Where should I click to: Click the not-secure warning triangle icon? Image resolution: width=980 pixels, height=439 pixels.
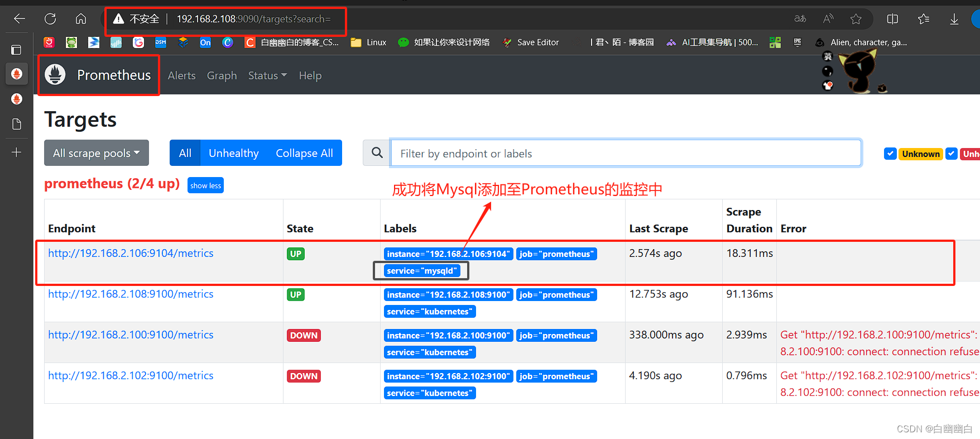[x=118, y=19]
